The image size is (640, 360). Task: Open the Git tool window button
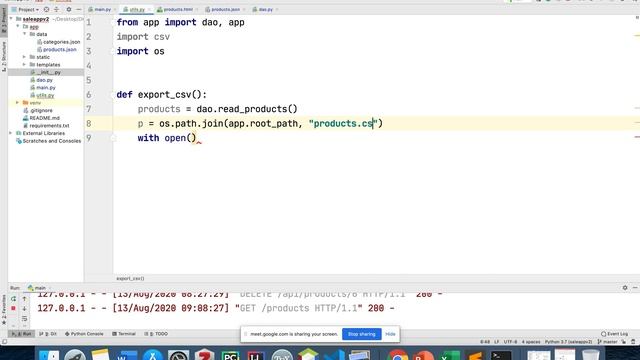[x=48, y=334]
